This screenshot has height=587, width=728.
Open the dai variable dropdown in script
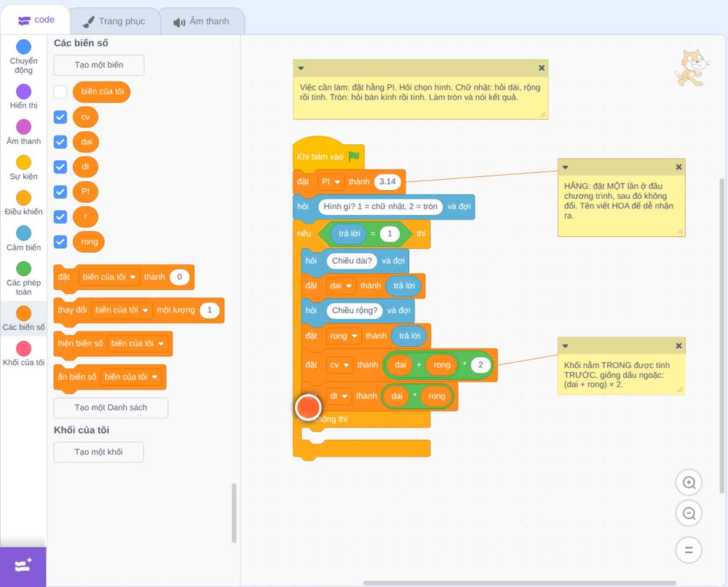pyautogui.click(x=341, y=285)
